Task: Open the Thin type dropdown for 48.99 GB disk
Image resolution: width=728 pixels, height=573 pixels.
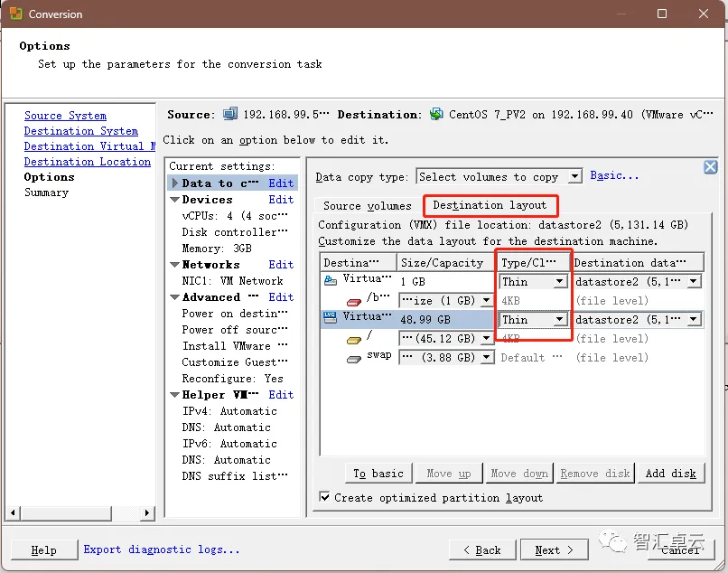Action: coord(559,319)
